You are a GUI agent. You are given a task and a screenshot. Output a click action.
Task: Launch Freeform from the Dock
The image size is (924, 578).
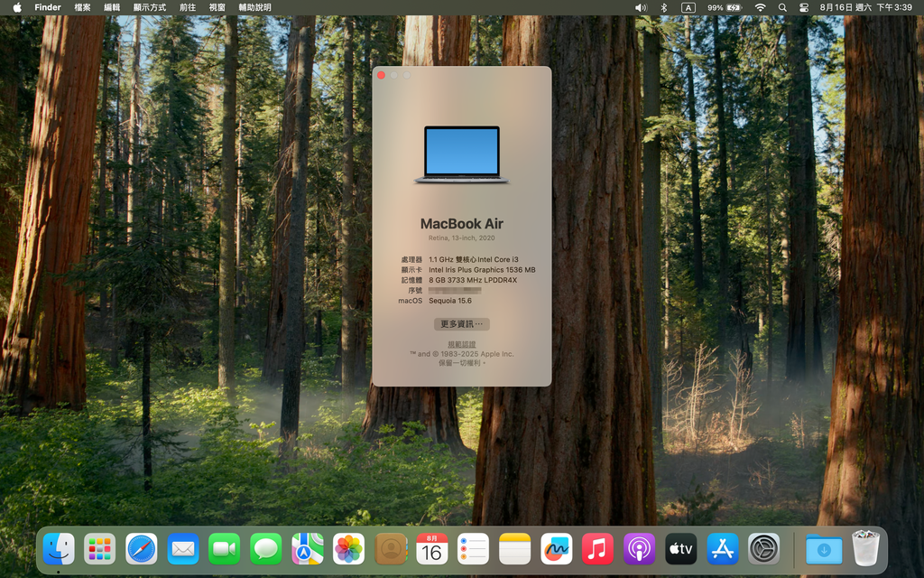click(556, 548)
